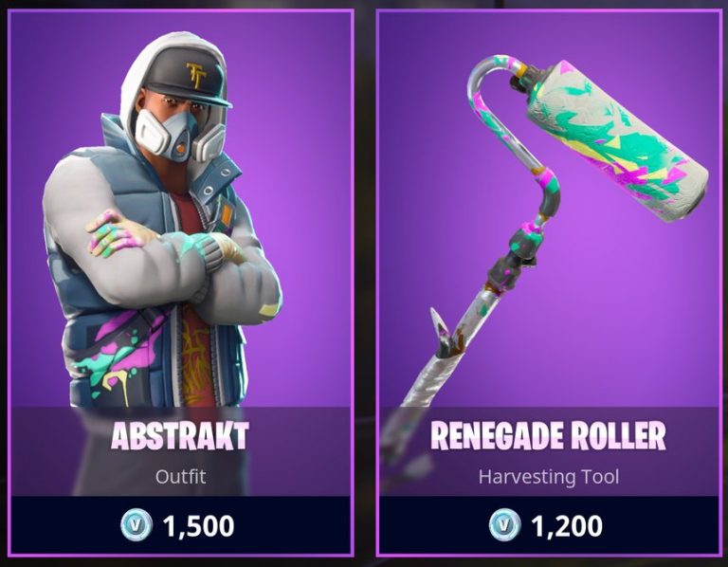Click the respirator mask on Abstrakt
Screen dimensions: 728x567
tap(179, 134)
